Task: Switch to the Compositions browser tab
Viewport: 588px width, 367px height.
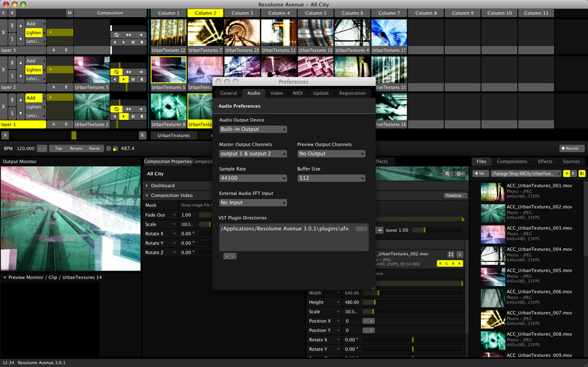Action: pyautogui.click(x=512, y=162)
